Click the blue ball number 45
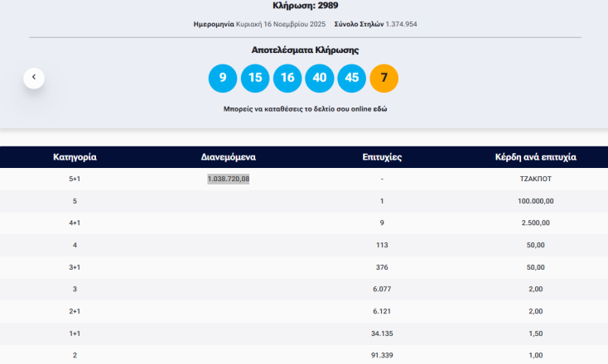 352,79
